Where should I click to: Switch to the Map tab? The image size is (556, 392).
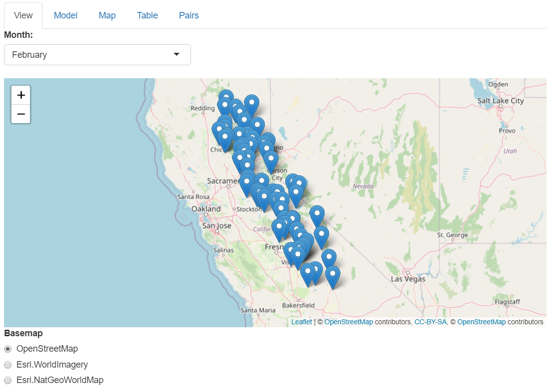tap(107, 15)
